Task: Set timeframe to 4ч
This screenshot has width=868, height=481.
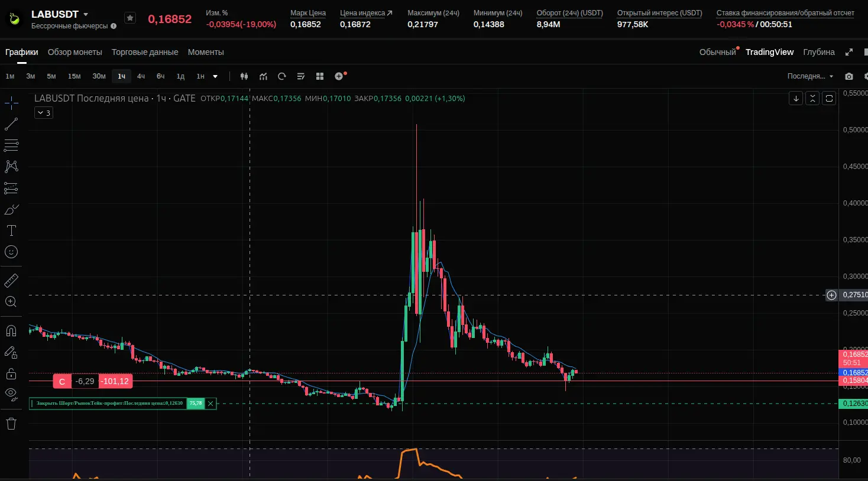Action: tap(141, 76)
